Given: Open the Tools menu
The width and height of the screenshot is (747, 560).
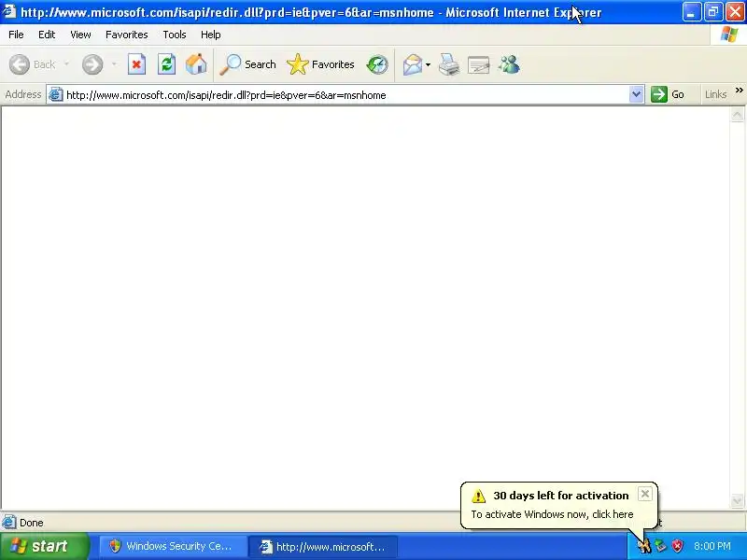Looking at the screenshot, I should coord(175,35).
